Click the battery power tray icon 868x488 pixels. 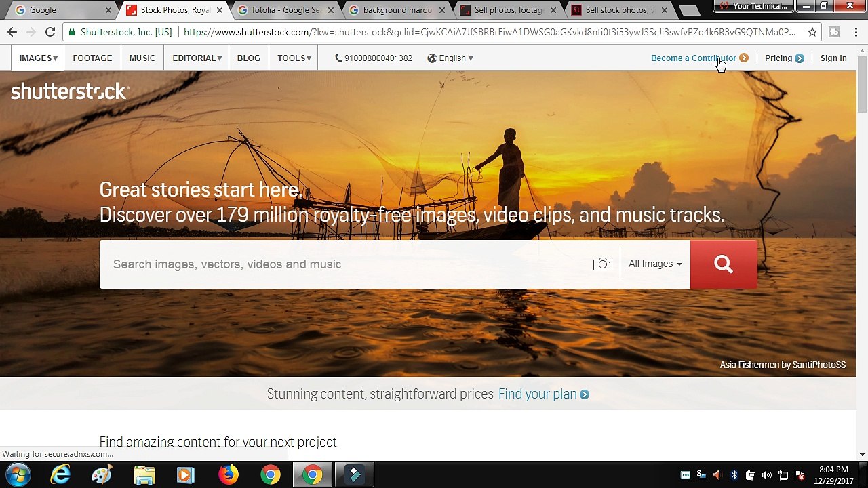coord(750,475)
